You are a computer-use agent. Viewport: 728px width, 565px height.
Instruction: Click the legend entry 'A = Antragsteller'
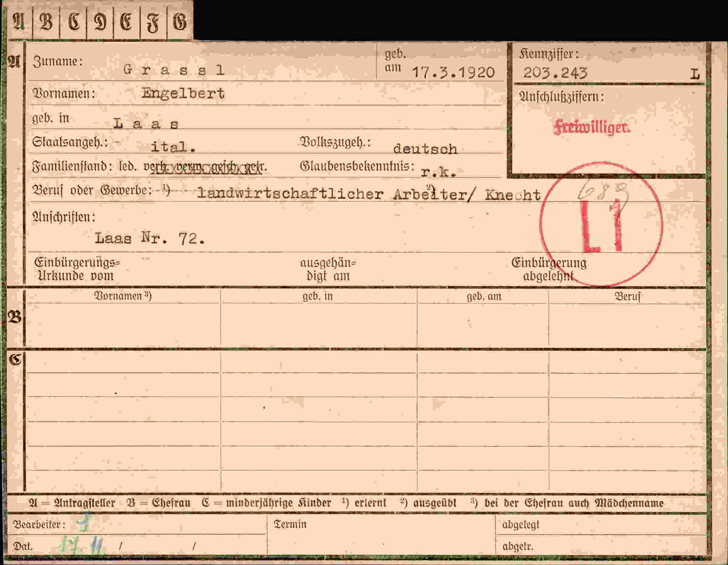click(72, 503)
